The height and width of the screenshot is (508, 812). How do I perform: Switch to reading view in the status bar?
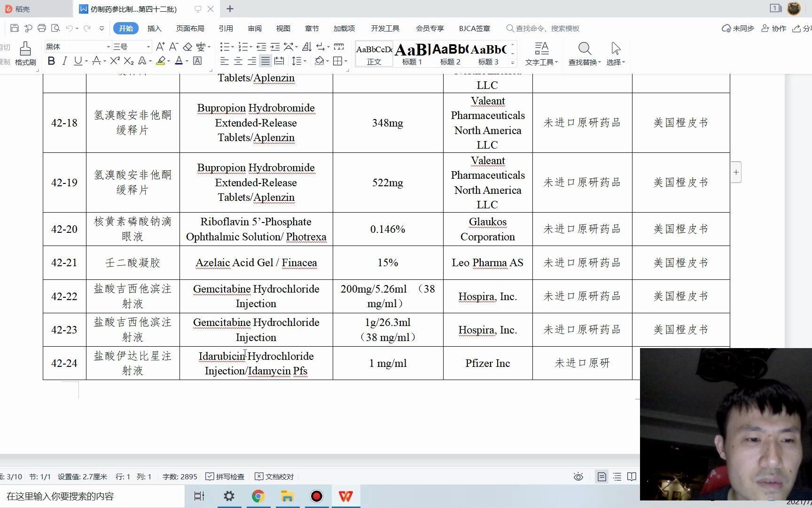tap(632, 476)
